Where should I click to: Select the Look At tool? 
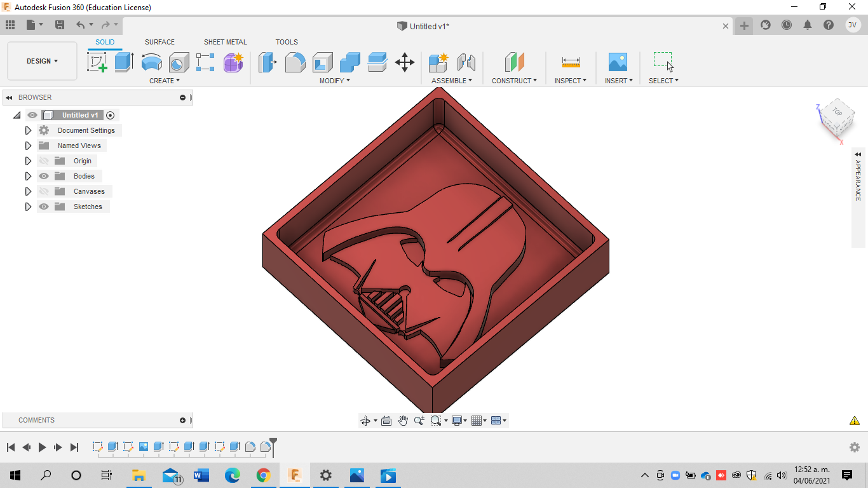pyautogui.click(x=386, y=421)
